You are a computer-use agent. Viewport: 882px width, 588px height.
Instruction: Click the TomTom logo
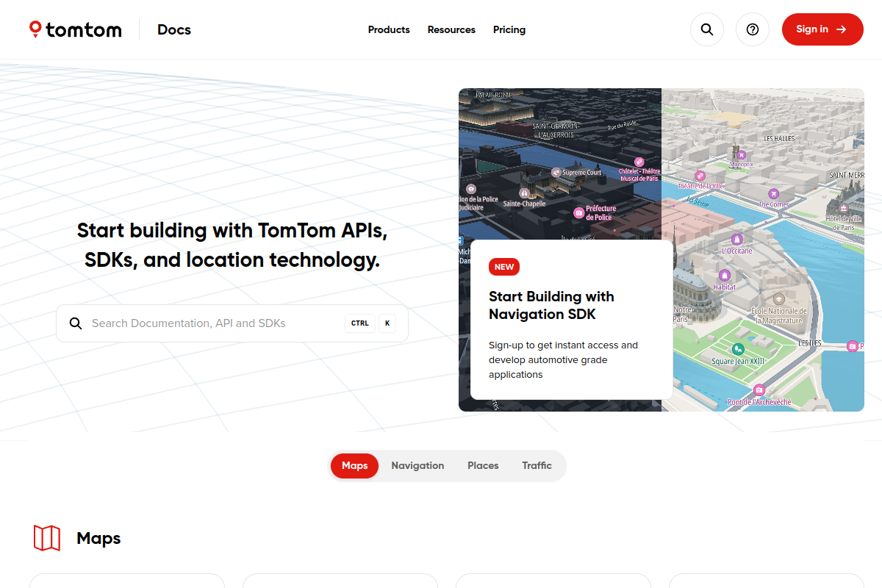[75, 29]
